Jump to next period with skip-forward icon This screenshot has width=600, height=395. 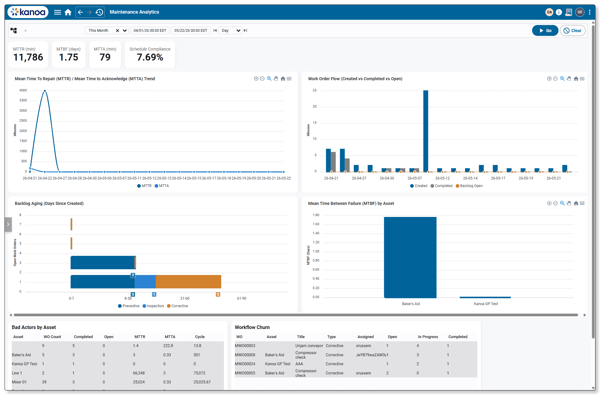click(245, 31)
